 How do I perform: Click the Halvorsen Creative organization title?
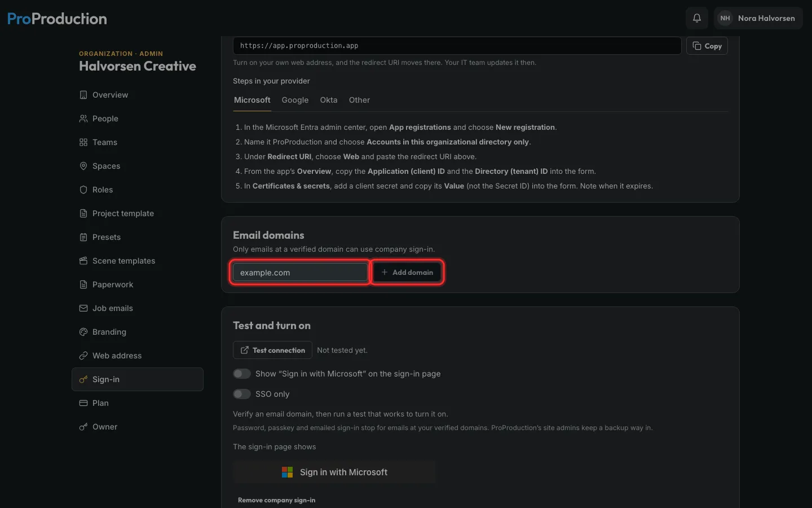click(138, 66)
